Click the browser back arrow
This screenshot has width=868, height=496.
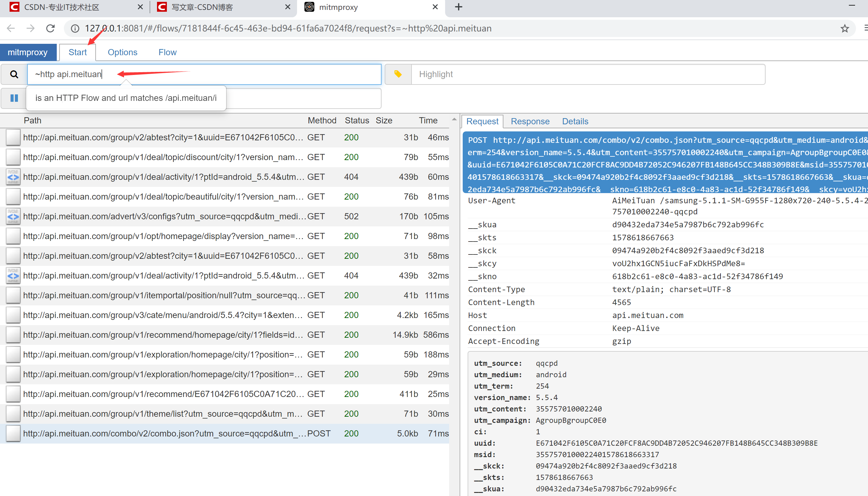pyautogui.click(x=11, y=28)
